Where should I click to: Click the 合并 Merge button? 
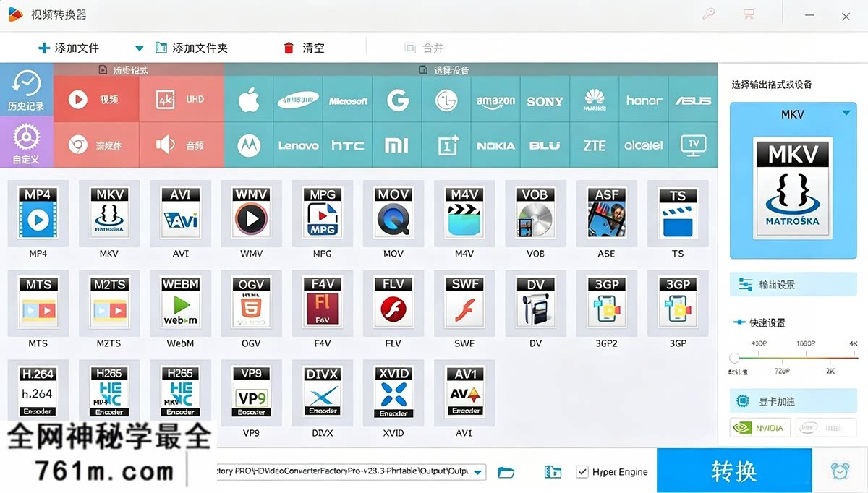coord(424,48)
